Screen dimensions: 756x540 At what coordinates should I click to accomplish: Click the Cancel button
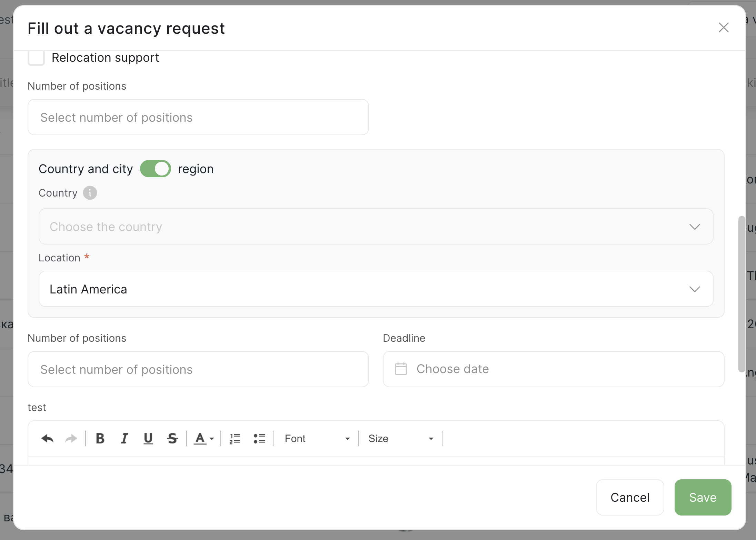(630, 497)
